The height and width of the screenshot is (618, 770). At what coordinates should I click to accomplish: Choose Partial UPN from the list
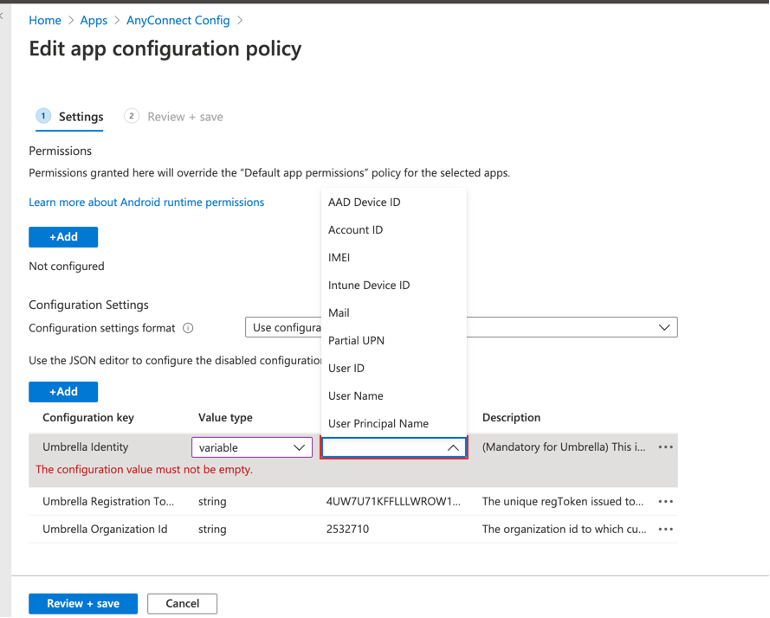tap(356, 340)
